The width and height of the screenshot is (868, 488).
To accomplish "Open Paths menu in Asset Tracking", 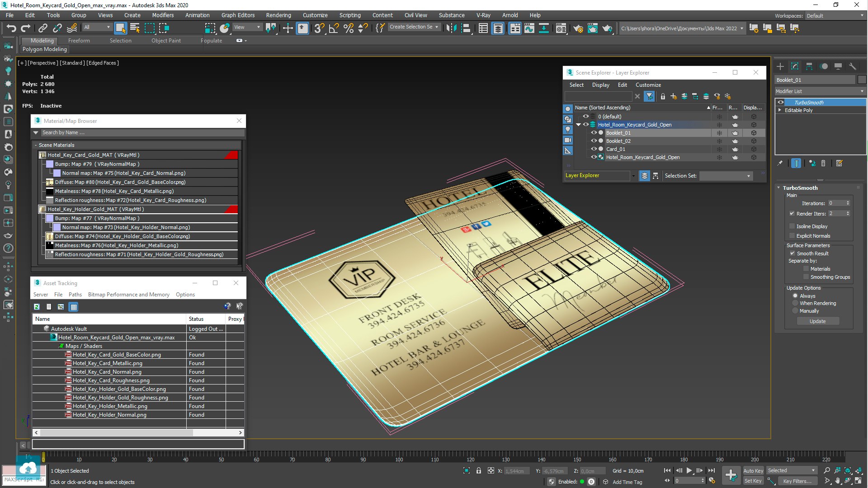I will 75,295.
